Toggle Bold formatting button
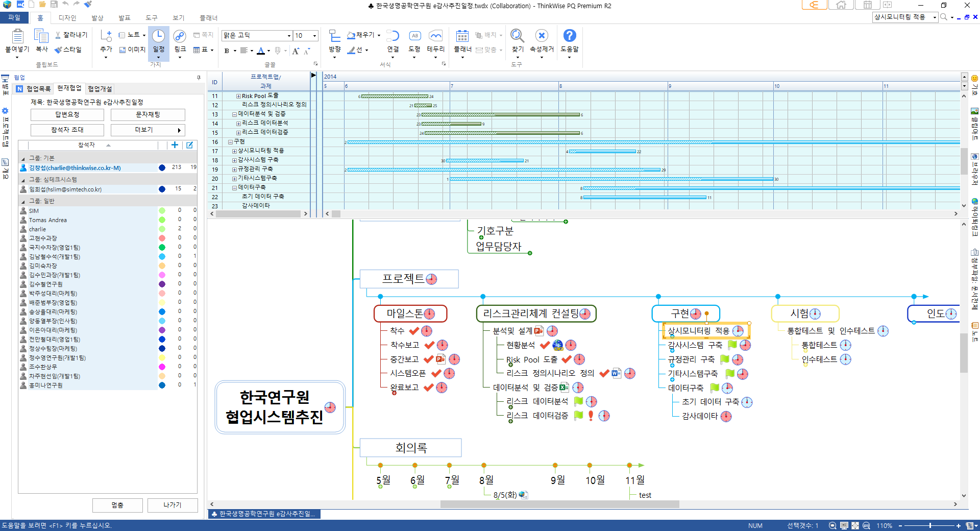 point(227,51)
